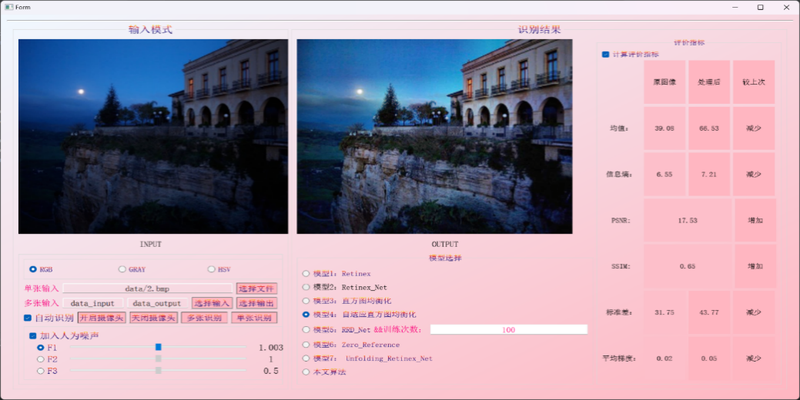Click the PSNR value 17.53 cell
This screenshot has width=800, height=400.
(687, 220)
